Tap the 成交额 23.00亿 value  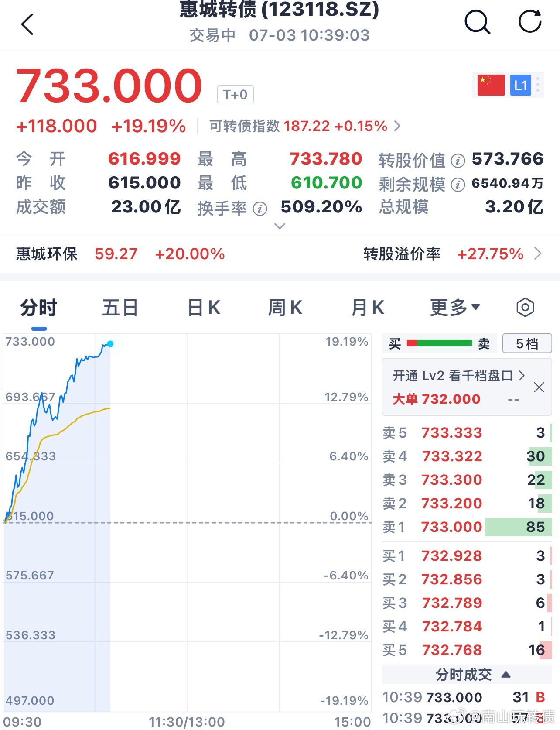146,207
